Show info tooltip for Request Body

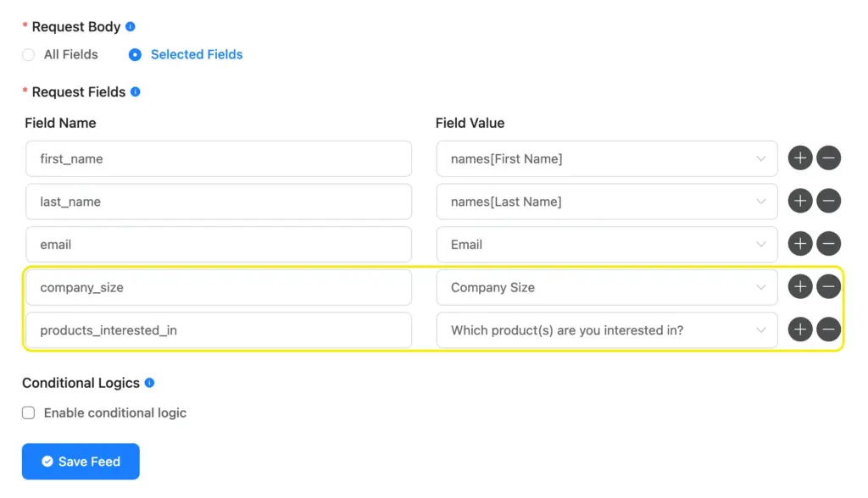(130, 26)
